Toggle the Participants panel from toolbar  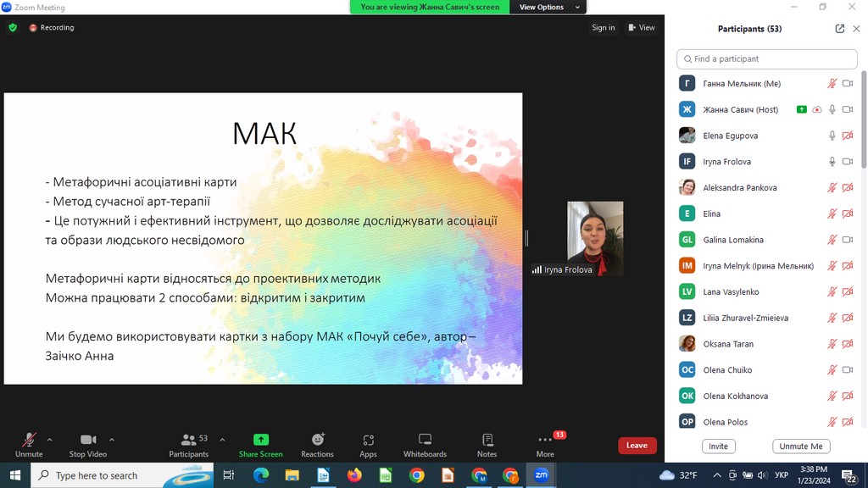(189, 440)
